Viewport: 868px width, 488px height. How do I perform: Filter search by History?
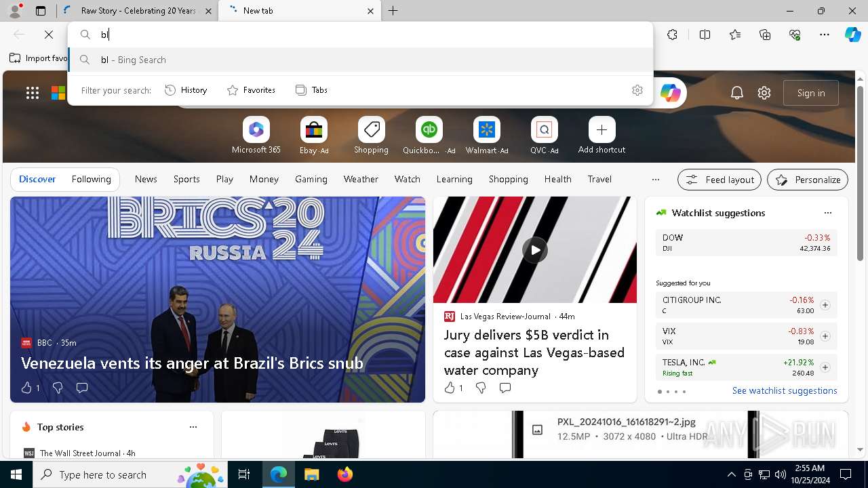click(186, 90)
